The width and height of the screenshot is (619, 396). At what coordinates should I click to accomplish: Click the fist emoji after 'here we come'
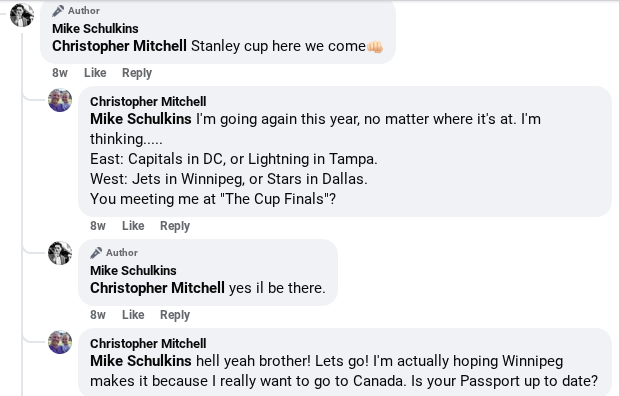(x=375, y=47)
